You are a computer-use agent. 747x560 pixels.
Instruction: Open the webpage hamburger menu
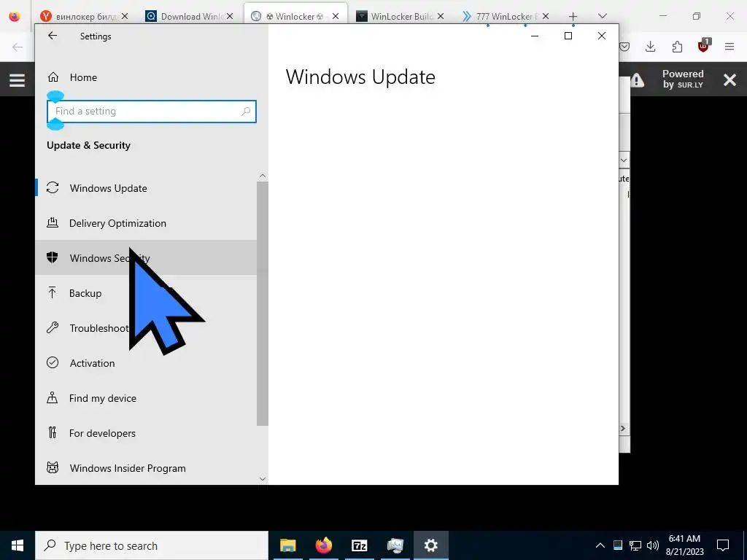(x=18, y=80)
